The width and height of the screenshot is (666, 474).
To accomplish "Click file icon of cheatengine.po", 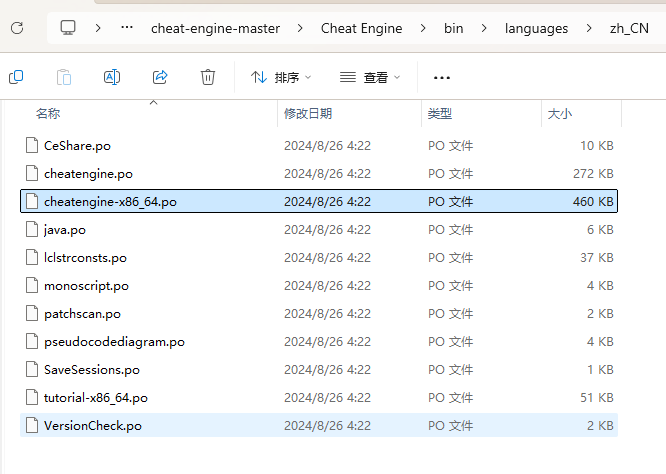I will pos(32,173).
